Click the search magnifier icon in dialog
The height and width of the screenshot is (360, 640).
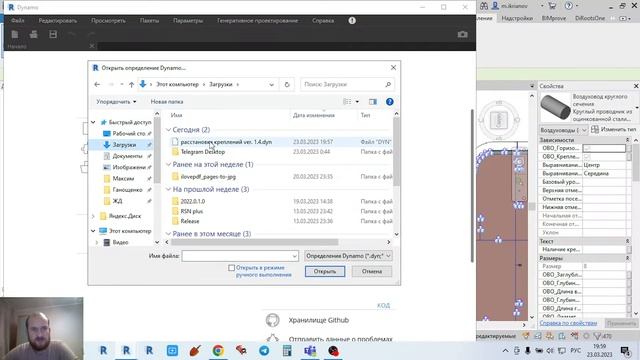tap(388, 84)
